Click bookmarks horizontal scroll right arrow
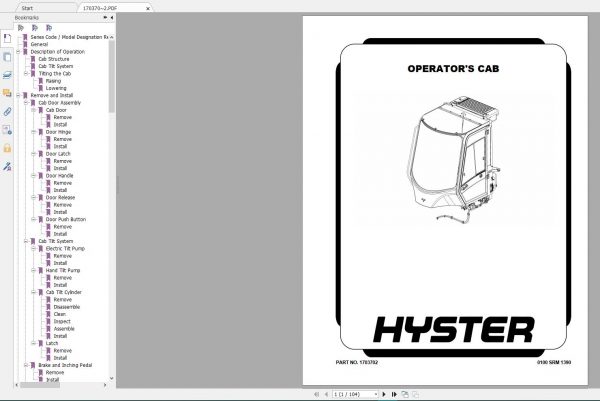Screen dimensions: 600x401 (x=105, y=385)
